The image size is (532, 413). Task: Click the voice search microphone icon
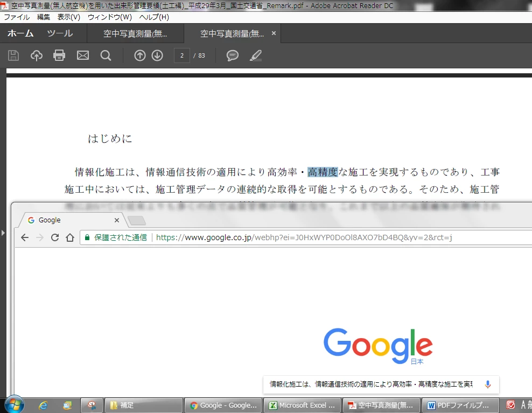[x=487, y=384]
